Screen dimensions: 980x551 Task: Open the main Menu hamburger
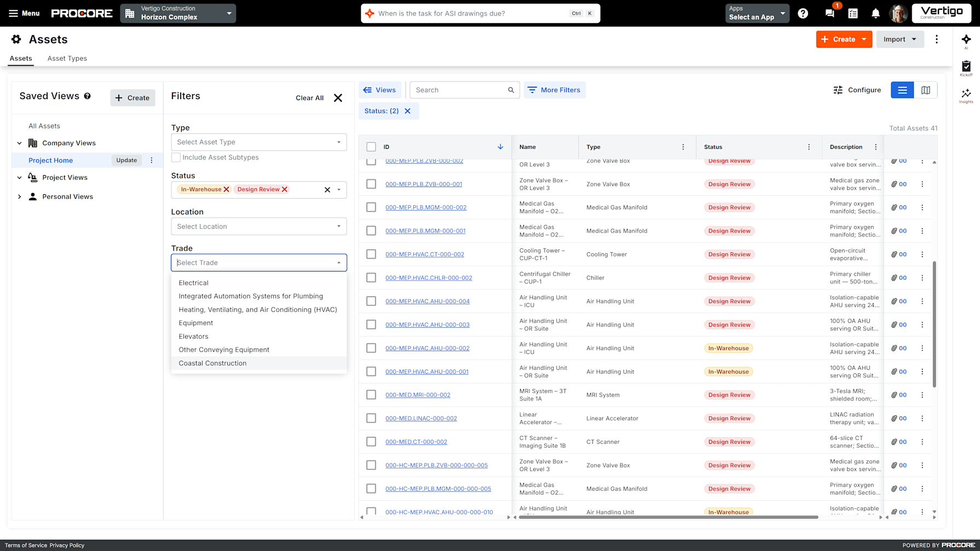click(24, 13)
